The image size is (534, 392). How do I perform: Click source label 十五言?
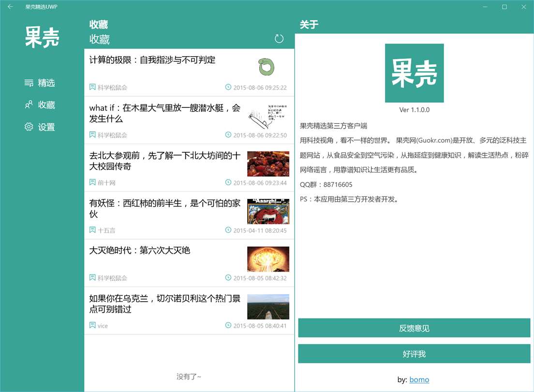pyautogui.click(x=106, y=230)
